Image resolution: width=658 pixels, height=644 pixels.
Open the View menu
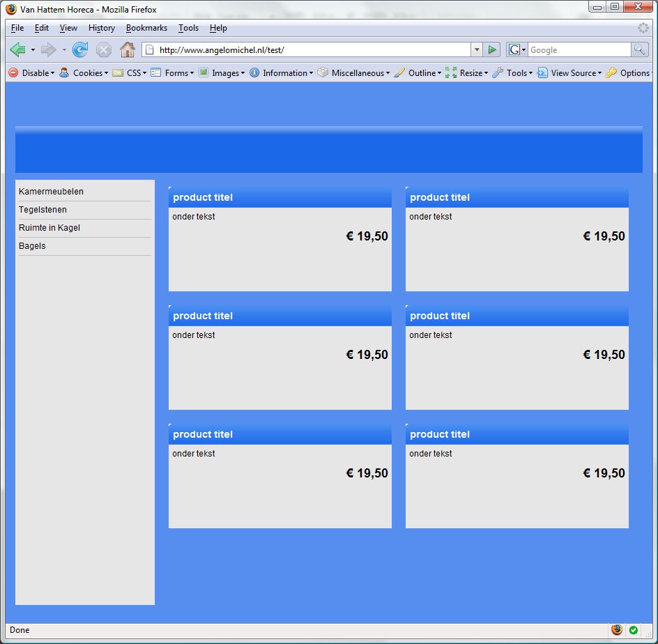pyautogui.click(x=68, y=28)
